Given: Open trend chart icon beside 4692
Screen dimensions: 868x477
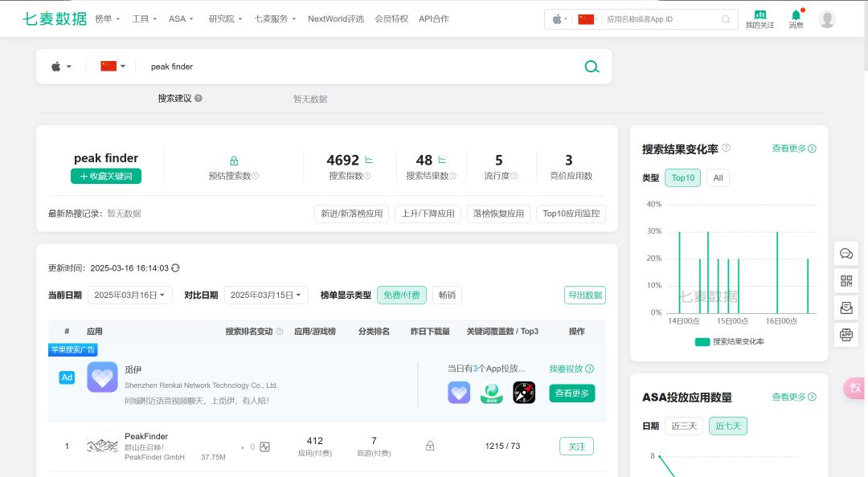Looking at the screenshot, I should 369,160.
